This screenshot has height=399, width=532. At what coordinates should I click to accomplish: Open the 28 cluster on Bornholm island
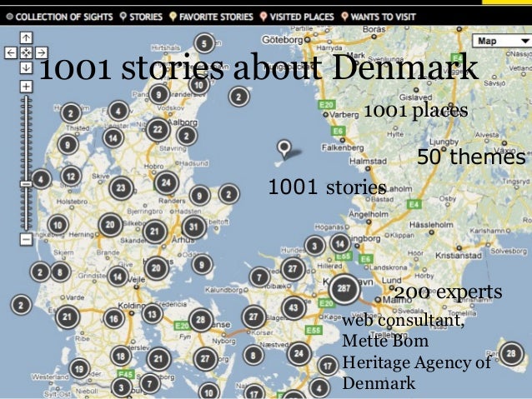511,353
